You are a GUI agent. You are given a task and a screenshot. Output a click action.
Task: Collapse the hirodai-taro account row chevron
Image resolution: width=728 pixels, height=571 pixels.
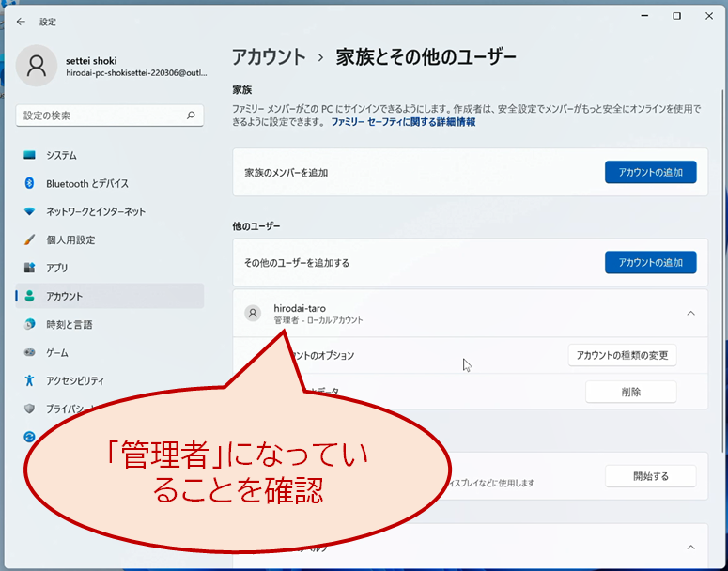tap(690, 314)
